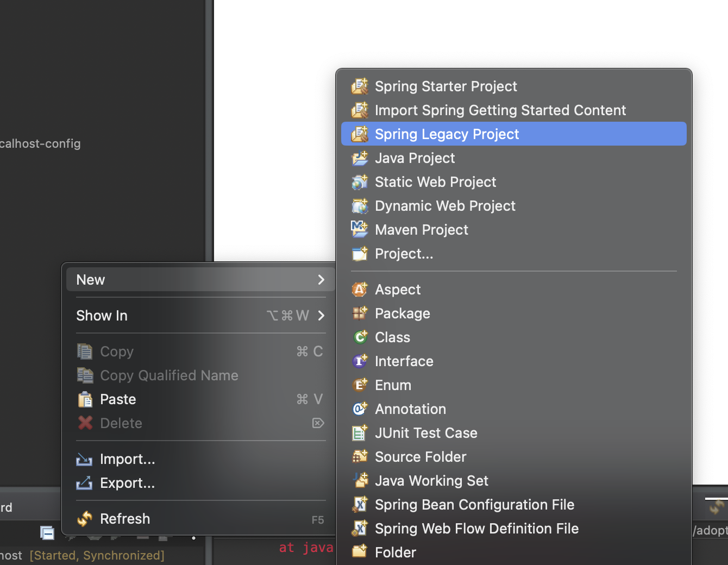Screen dimensions: 728x565
Task: Create a new Aspect
Action: (x=514, y=290)
